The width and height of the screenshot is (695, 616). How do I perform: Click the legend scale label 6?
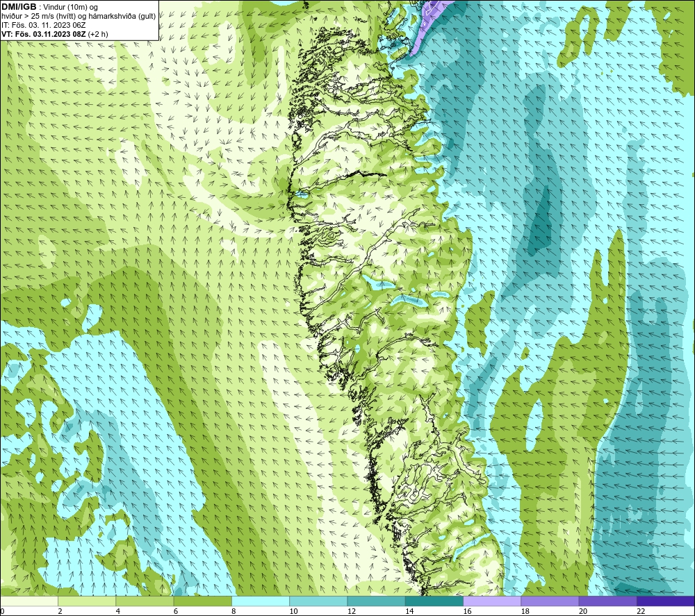[176, 611]
